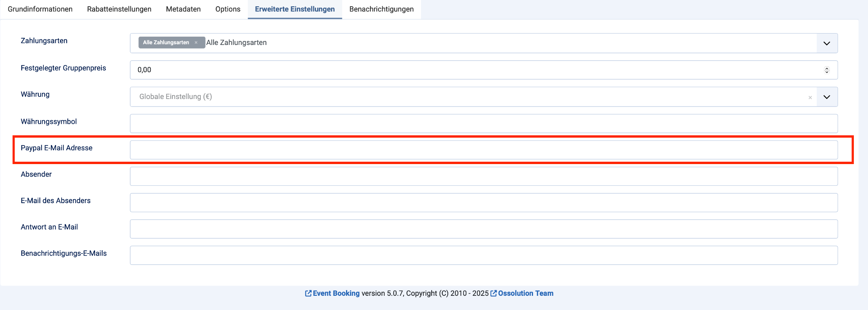The height and width of the screenshot is (310, 868).
Task: Click the Währungssymbol label
Action: pos(49,121)
